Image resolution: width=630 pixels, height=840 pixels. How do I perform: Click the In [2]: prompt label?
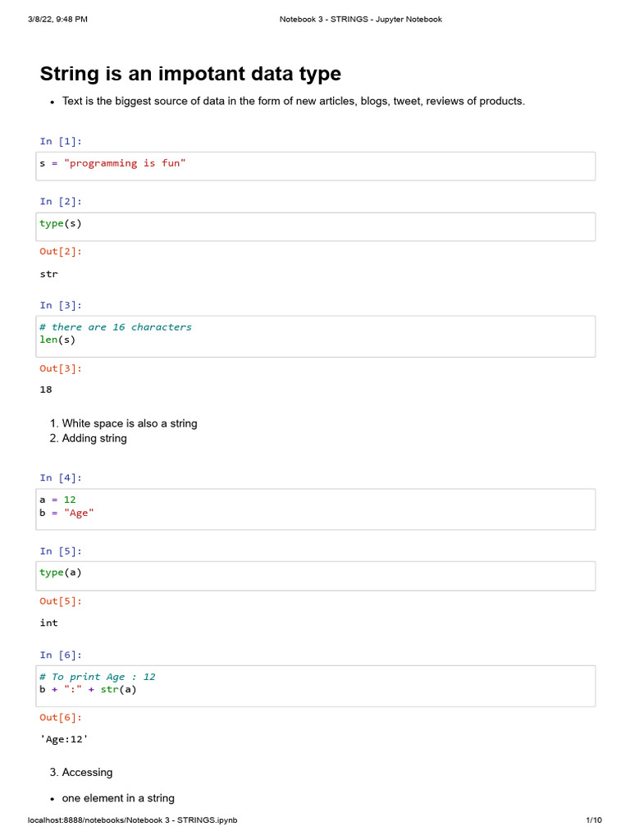point(61,202)
